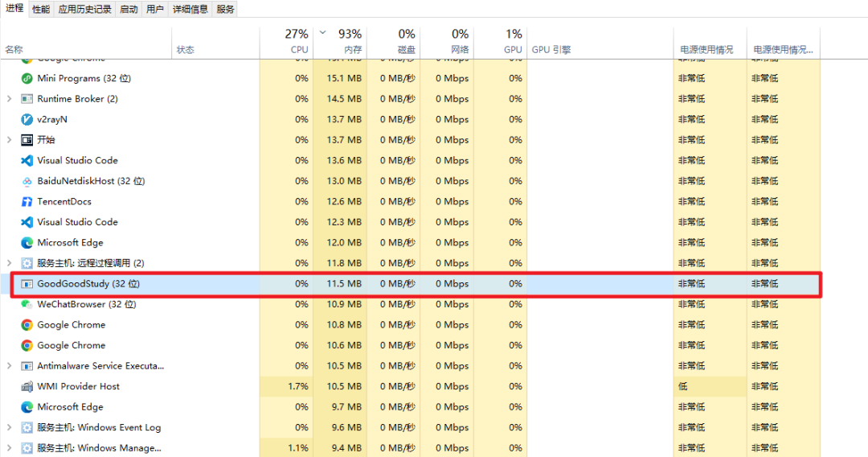Click Visual Studio Code icon using 12.3 MB
Screen dimensions: 868x457
(x=27, y=222)
